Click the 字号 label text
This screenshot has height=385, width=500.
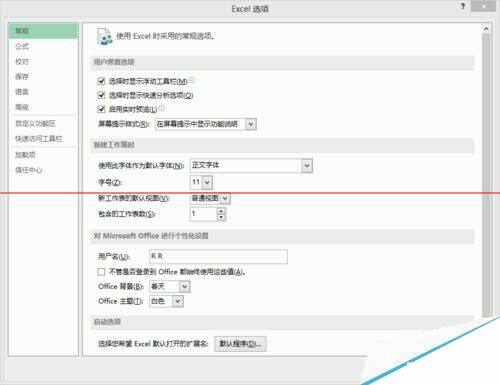[x=110, y=183]
